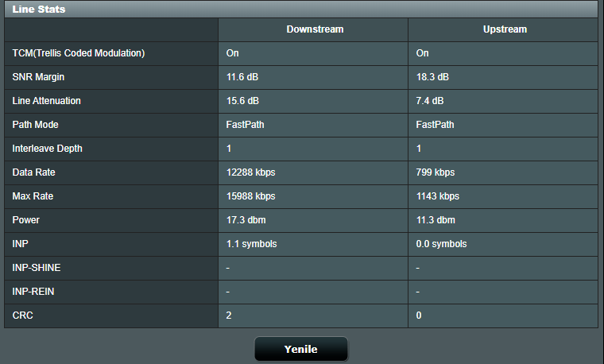Select the Line Attenuation row label
604x364 pixels.
46,101
